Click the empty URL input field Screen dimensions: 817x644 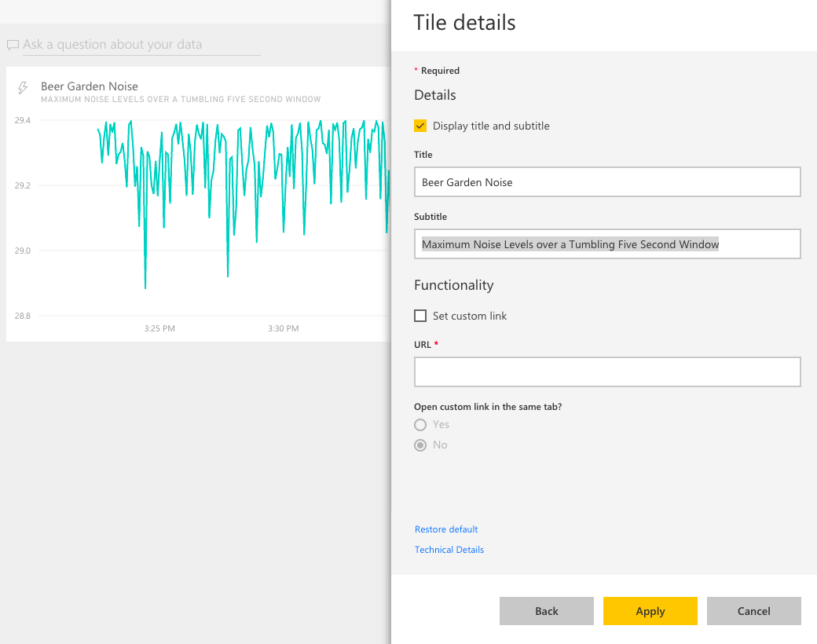(607, 371)
